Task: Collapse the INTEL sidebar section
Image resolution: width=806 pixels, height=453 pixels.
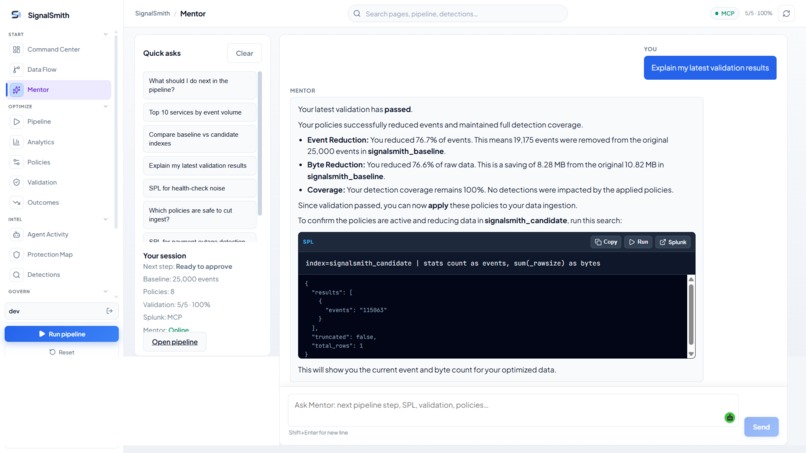Action: coord(105,219)
